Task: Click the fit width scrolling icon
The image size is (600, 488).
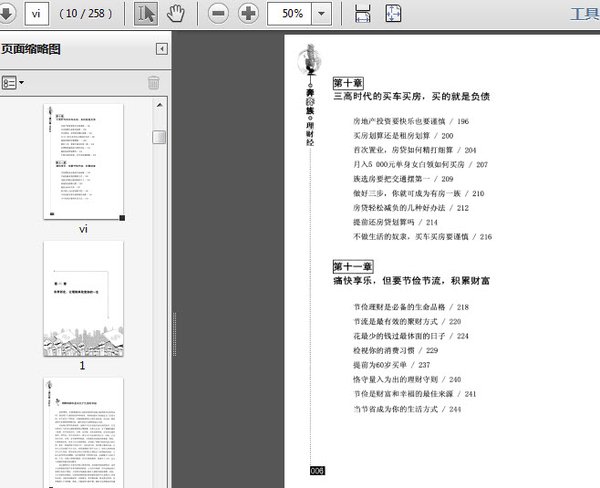Action: (362, 15)
